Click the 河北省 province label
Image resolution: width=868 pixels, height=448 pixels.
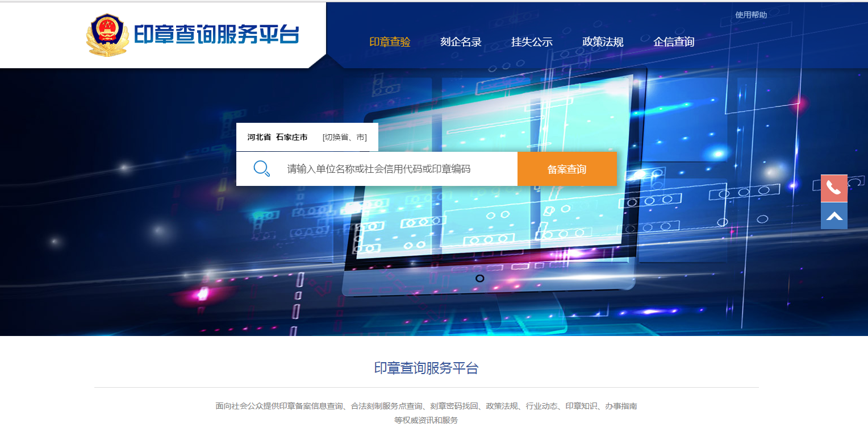[x=259, y=137]
